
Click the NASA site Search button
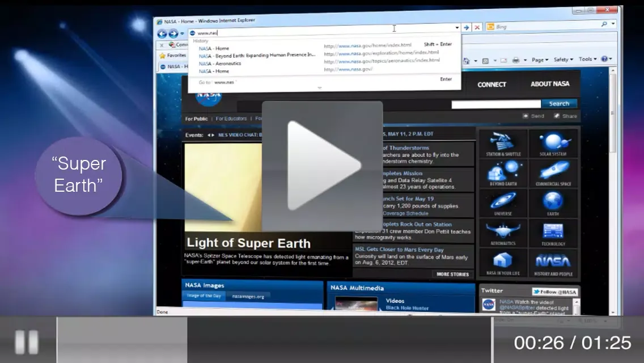pos(559,104)
